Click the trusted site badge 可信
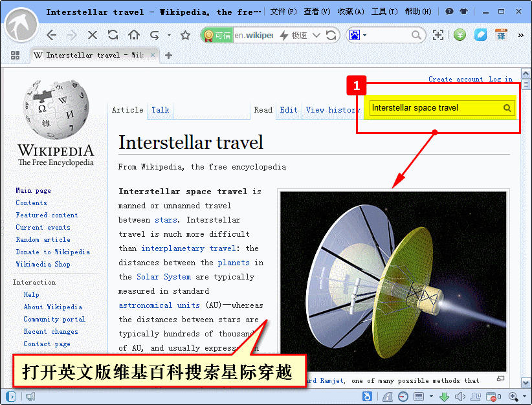The image size is (532, 405). (x=217, y=36)
